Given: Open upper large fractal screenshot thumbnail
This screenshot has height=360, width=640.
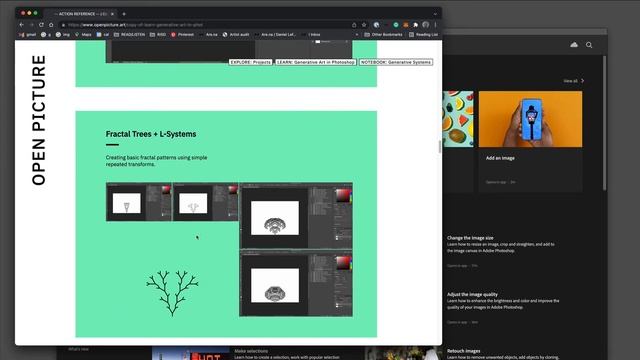Looking at the screenshot, I should pos(296,216).
